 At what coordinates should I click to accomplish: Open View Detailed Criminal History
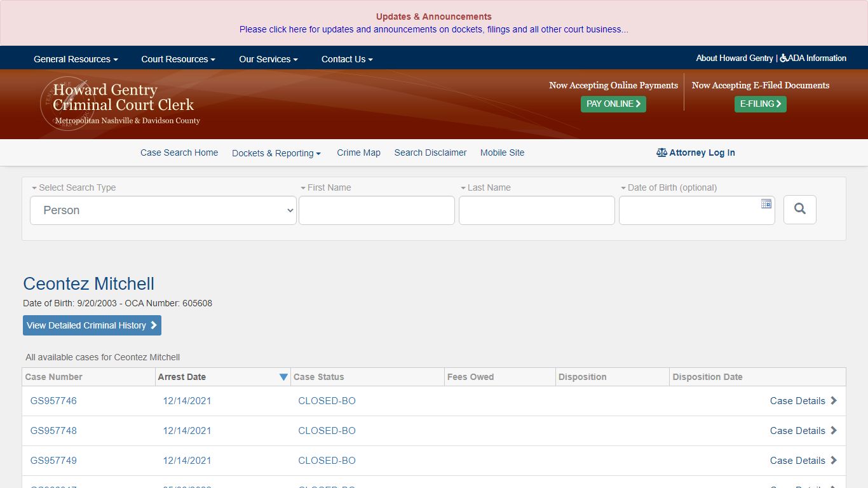(92, 325)
